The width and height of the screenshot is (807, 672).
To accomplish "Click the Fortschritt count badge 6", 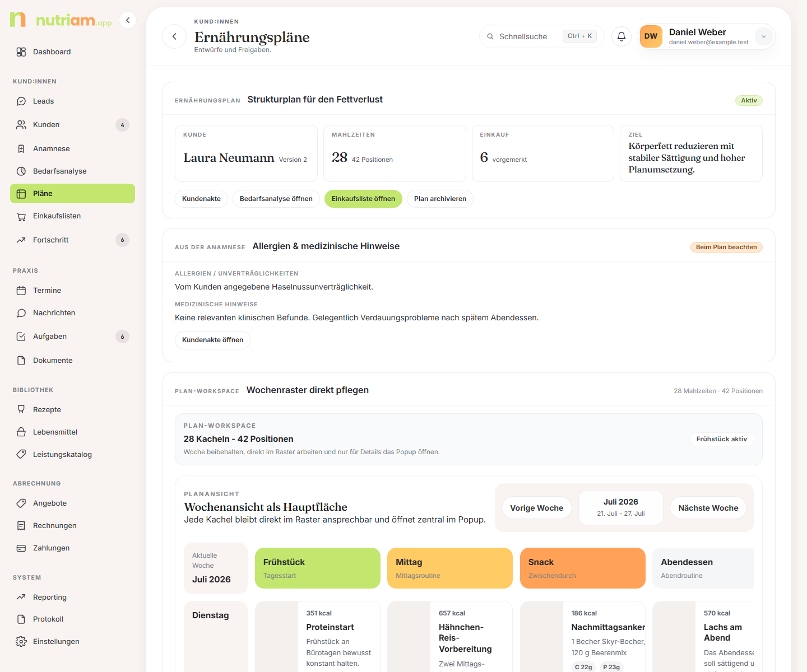I will [122, 240].
